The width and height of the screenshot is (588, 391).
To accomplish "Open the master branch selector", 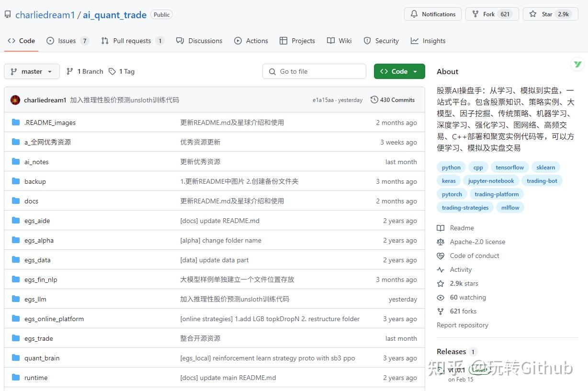I will [x=31, y=71].
